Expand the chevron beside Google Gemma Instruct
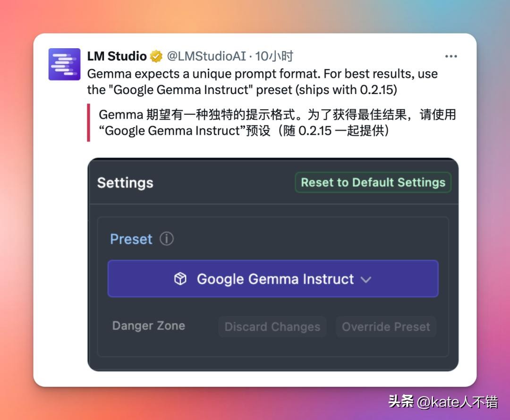The image size is (510, 420). pyautogui.click(x=366, y=280)
